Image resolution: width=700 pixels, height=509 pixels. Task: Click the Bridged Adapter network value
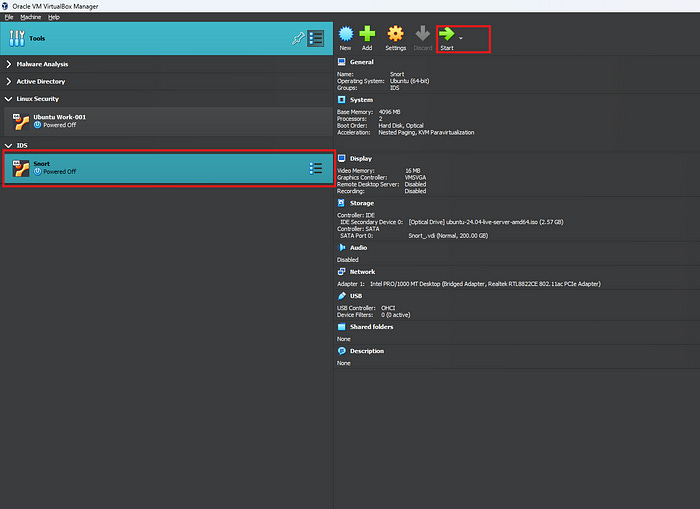tap(485, 284)
